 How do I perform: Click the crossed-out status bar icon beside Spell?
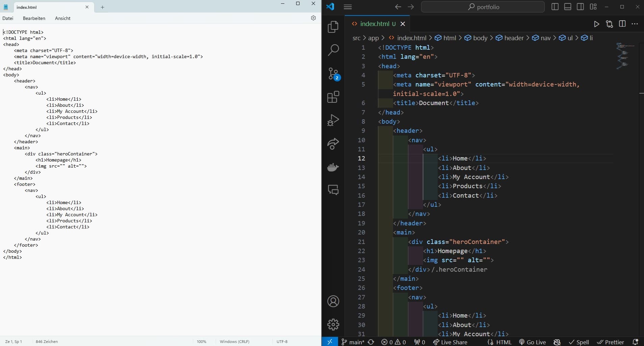pyautogui.click(x=557, y=342)
